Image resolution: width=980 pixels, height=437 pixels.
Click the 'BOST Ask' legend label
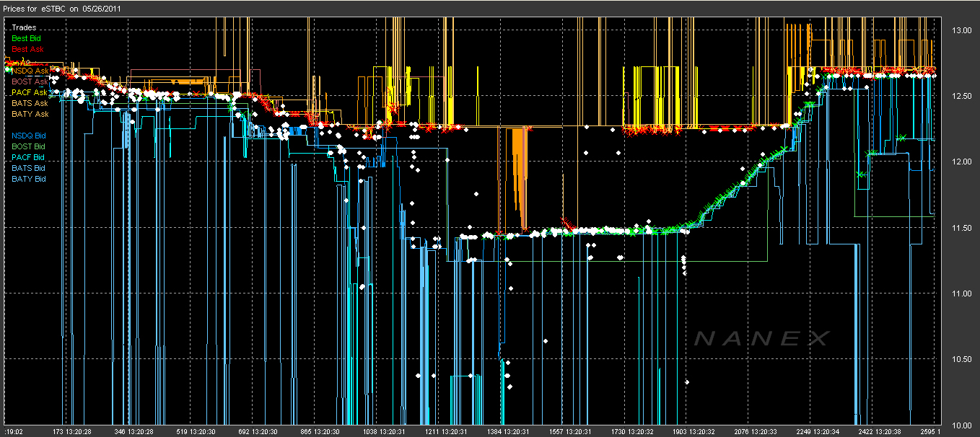(30, 81)
